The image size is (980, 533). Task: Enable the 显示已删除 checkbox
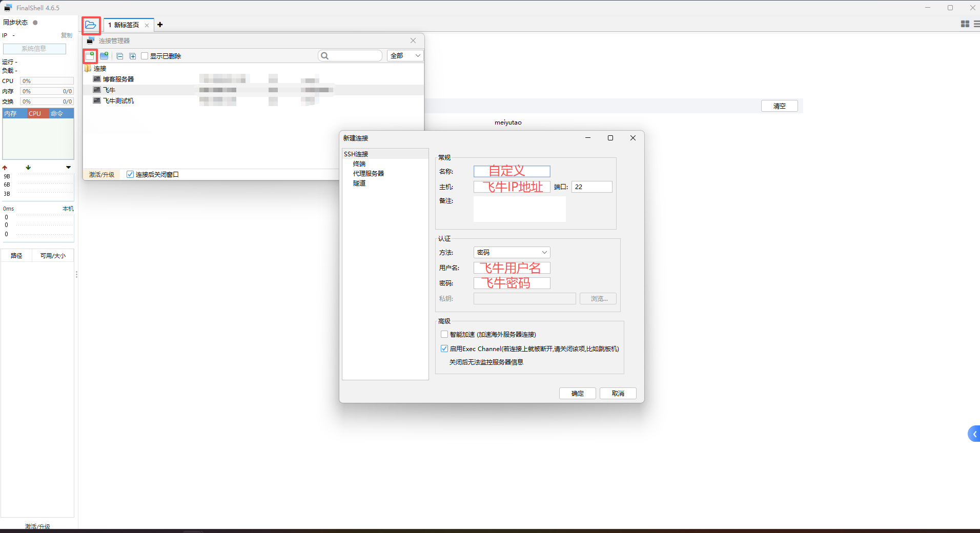(x=145, y=56)
